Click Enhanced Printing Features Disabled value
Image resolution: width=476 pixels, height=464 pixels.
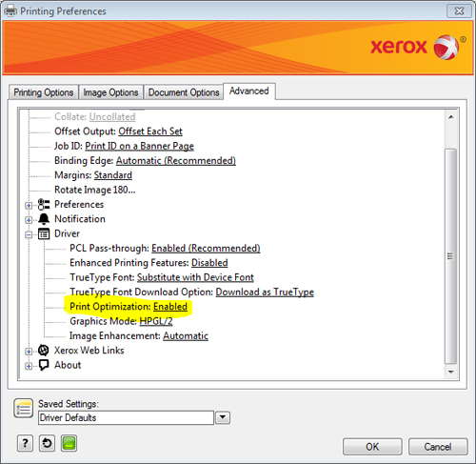click(209, 263)
